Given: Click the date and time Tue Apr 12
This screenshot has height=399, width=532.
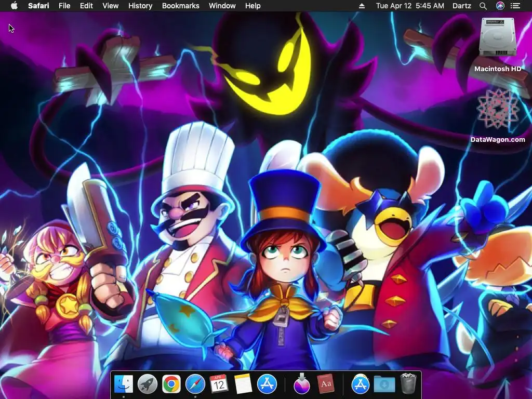Looking at the screenshot, I should [410, 6].
